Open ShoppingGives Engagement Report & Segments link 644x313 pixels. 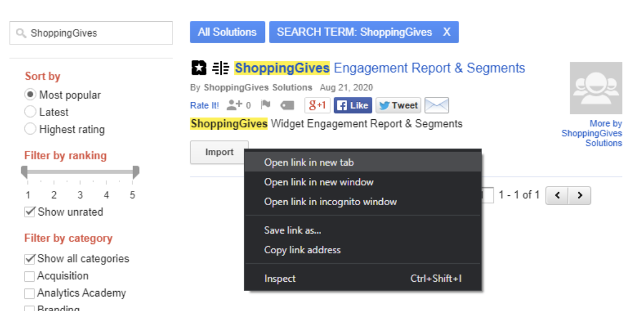coord(380,68)
